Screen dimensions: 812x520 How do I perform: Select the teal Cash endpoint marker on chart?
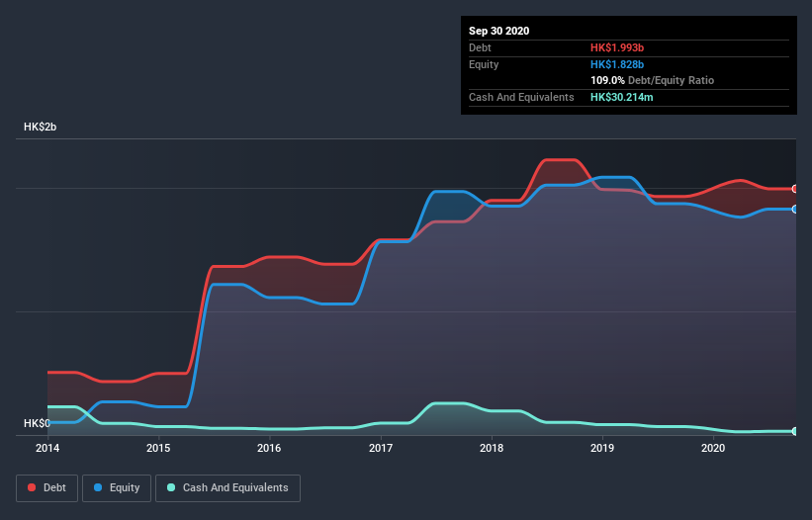(x=795, y=431)
